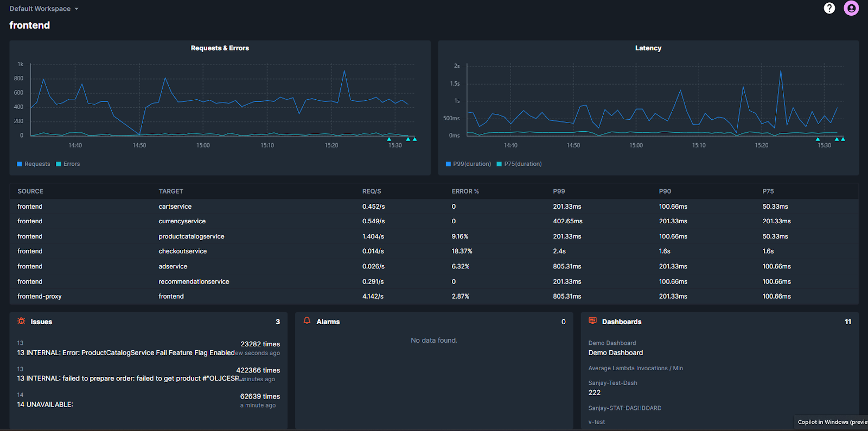Open the v-test dashboard entry
This screenshot has height=431, width=868.
[597, 422]
